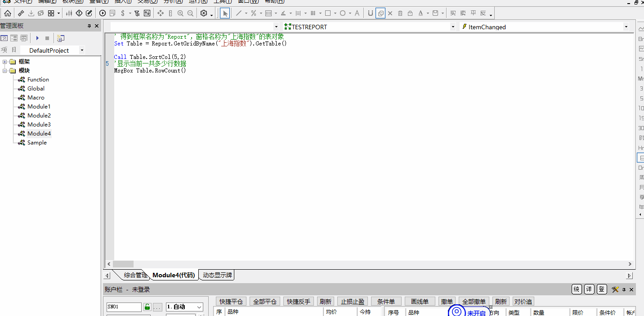Click the 详 button in 账户栏
The image size is (644, 316).
589,289
